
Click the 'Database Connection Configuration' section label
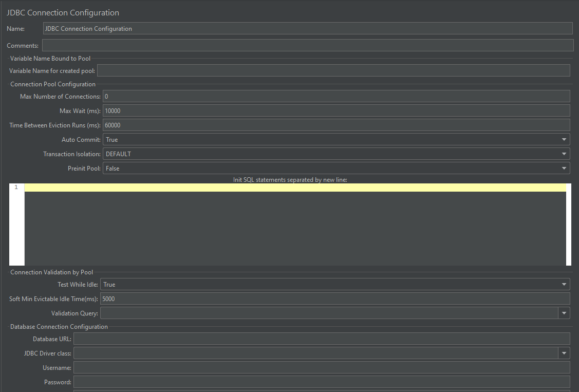[x=59, y=327]
